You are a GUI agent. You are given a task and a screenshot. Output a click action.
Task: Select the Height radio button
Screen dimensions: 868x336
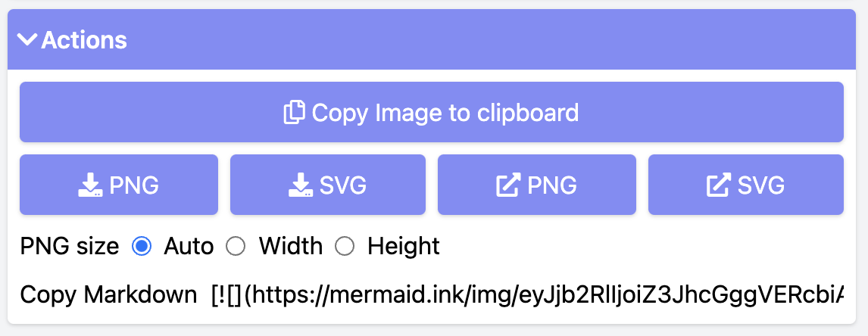click(345, 247)
